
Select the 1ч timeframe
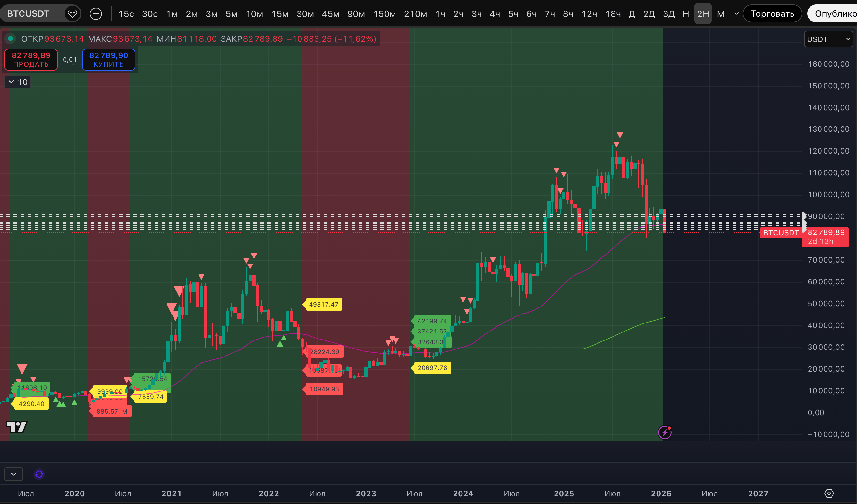(440, 13)
